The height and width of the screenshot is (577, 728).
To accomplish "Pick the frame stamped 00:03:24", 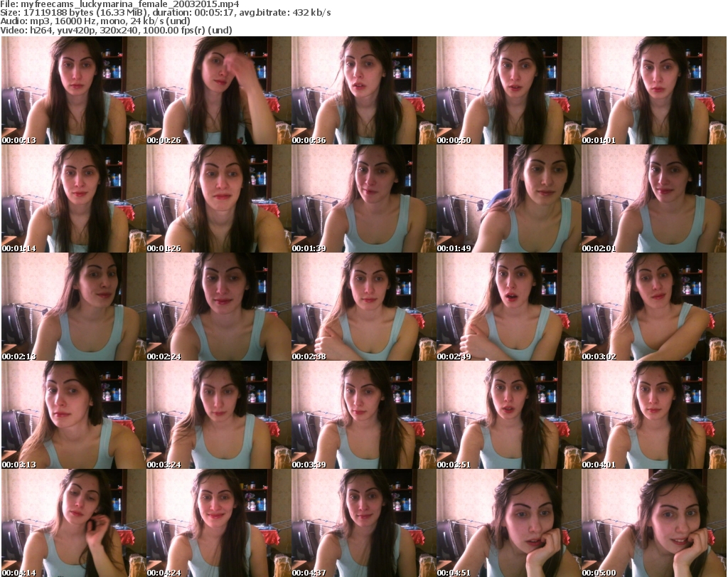I will coord(219,415).
